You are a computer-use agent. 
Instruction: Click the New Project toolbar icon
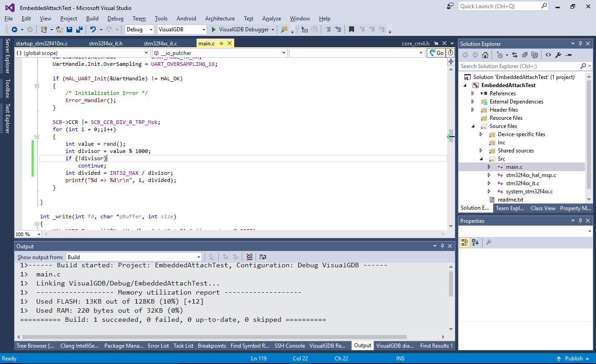[x=44, y=30]
